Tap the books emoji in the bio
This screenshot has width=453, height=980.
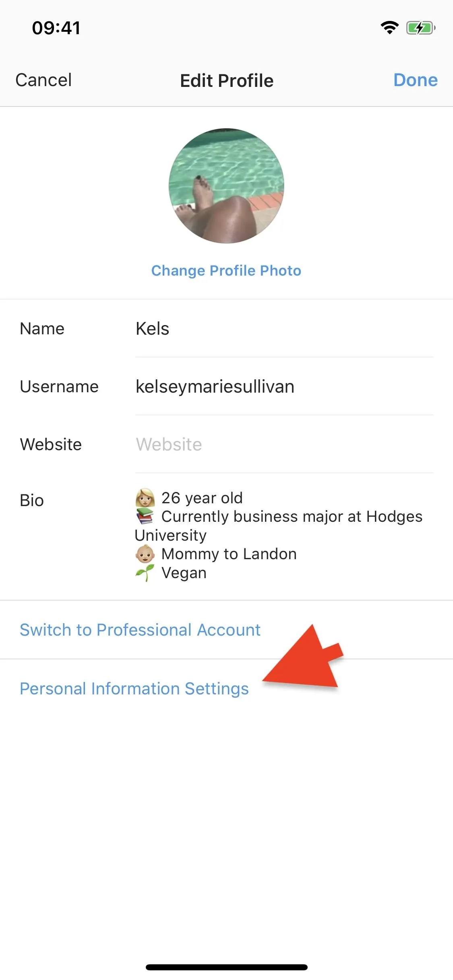(x=145, y=517)
